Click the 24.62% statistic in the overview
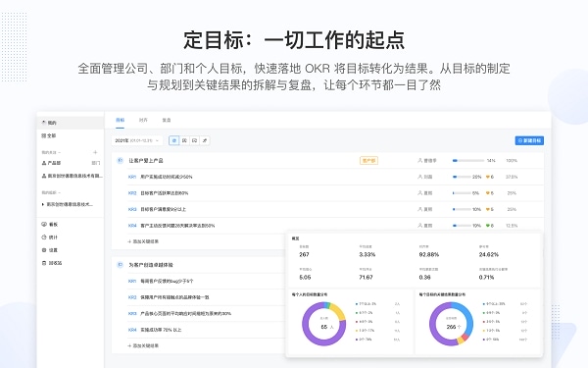The height and width of the screenshot is (368, 588). [489, 254]
